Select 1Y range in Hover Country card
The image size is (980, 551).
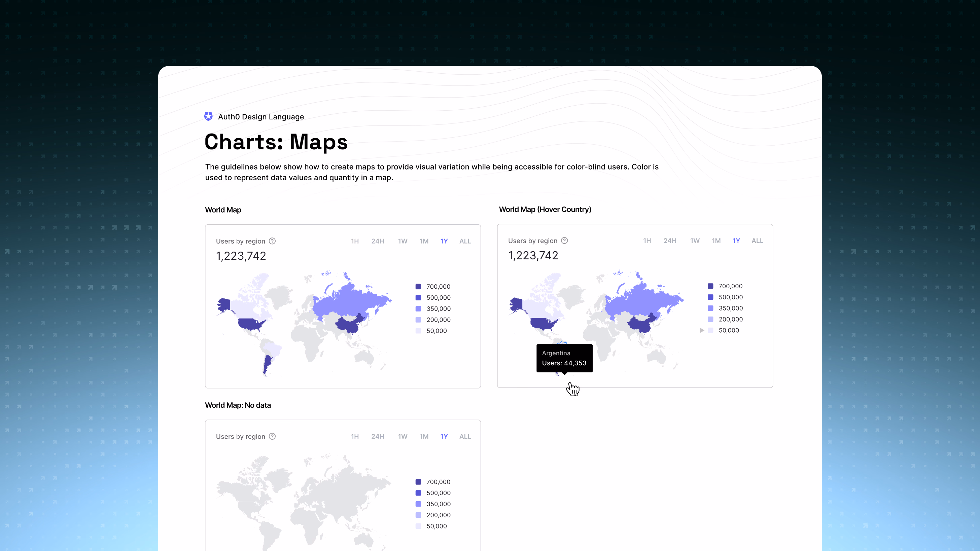click(736, 241)
